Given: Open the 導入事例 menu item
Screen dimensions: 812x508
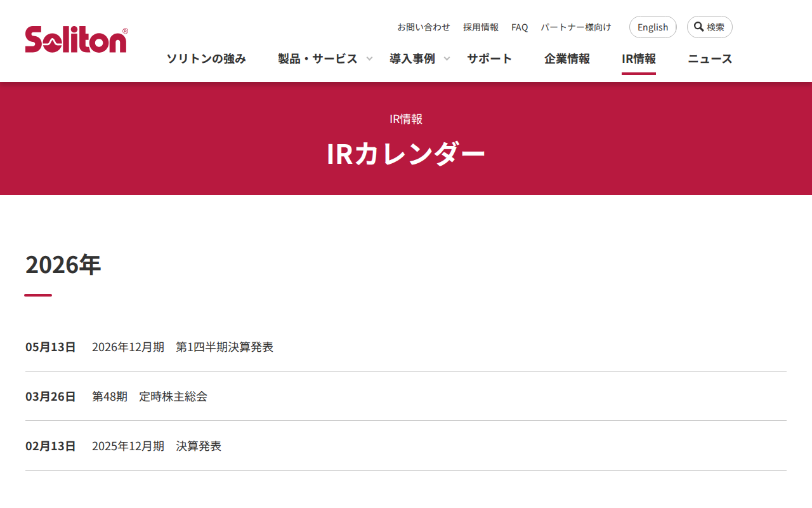Looking at the screenshot, I should (x=412, y=58).
